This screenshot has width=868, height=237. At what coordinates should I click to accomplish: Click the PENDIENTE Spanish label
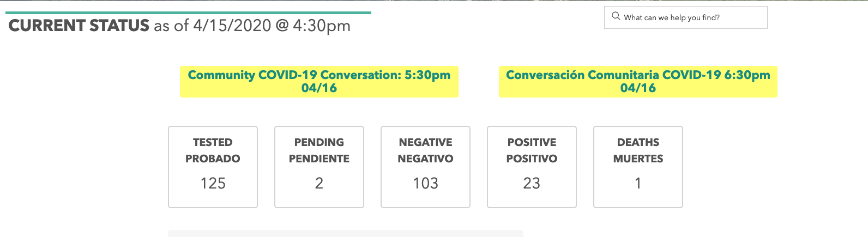pos(319,159)
